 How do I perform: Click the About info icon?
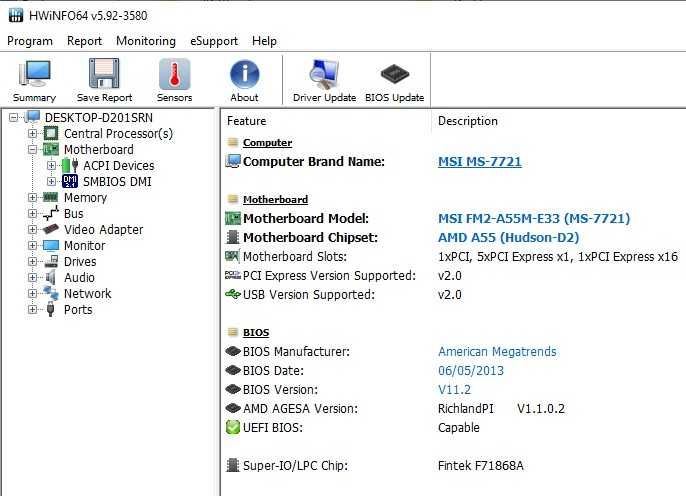(245, 74)
